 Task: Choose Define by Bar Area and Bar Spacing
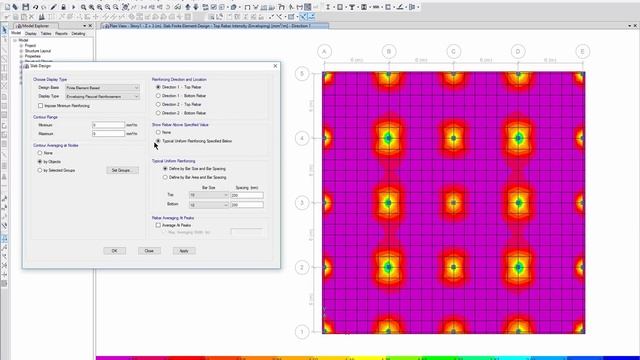(165, 178)
